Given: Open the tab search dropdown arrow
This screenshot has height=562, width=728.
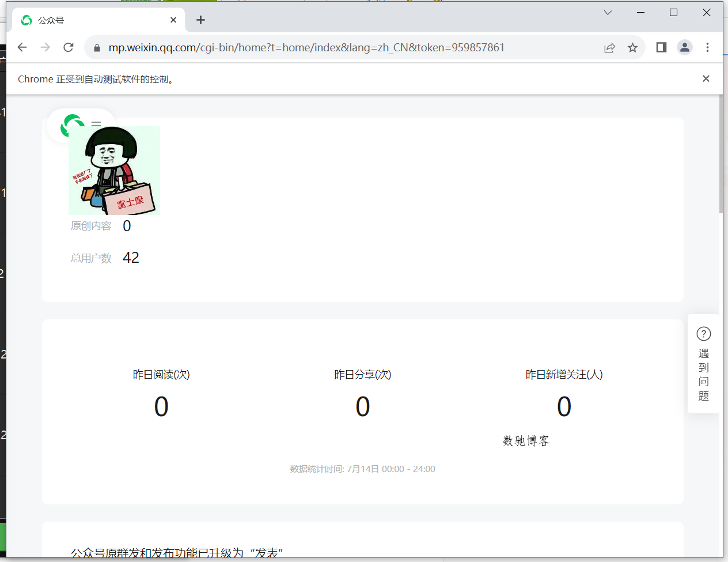Looking at the screenshot, I should pyautogui.click(x=608, y=13).
